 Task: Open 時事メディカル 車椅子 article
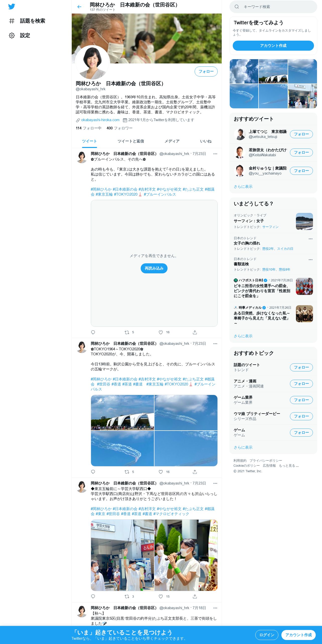[x=273, y=316]
